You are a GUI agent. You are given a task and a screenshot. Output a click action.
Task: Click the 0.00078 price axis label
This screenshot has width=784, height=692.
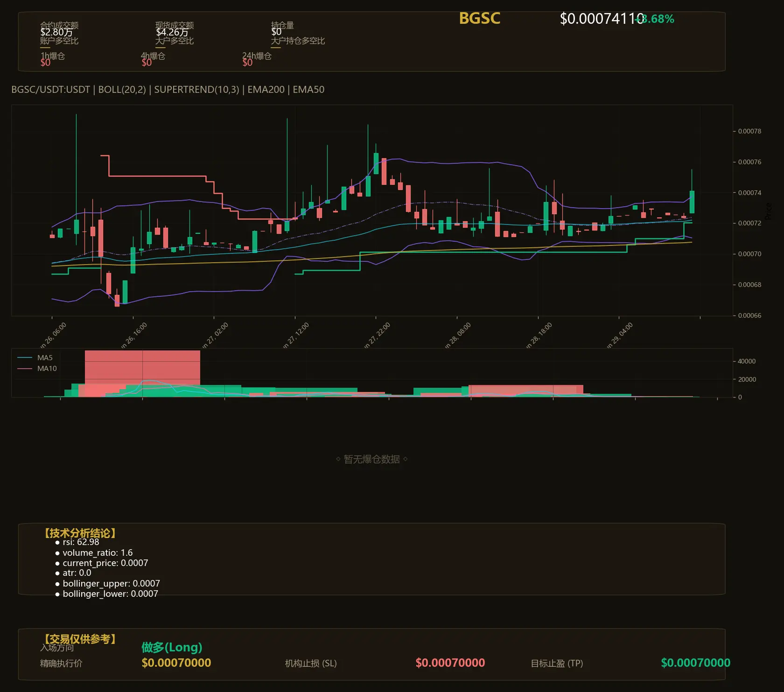[x=749, y=131]
